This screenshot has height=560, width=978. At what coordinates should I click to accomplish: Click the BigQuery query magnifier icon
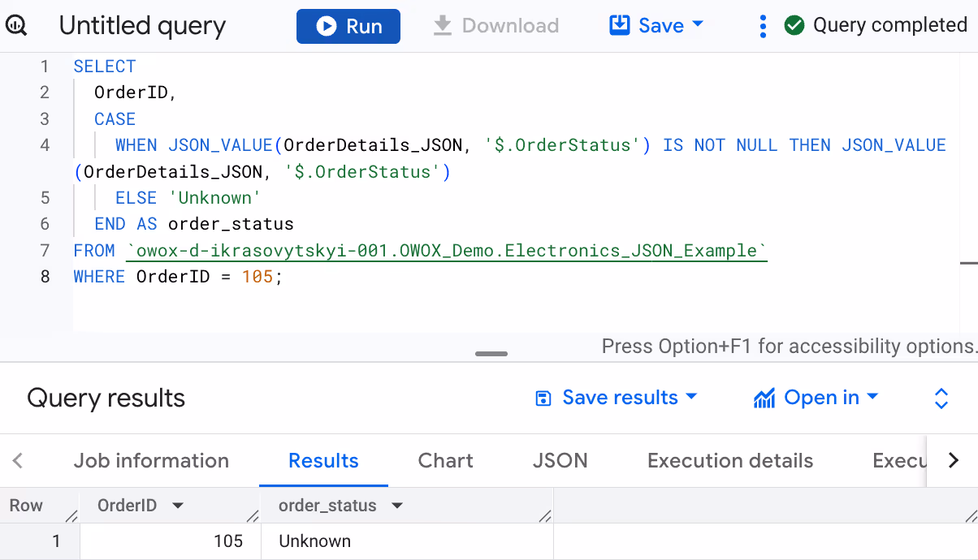[16, 26]
